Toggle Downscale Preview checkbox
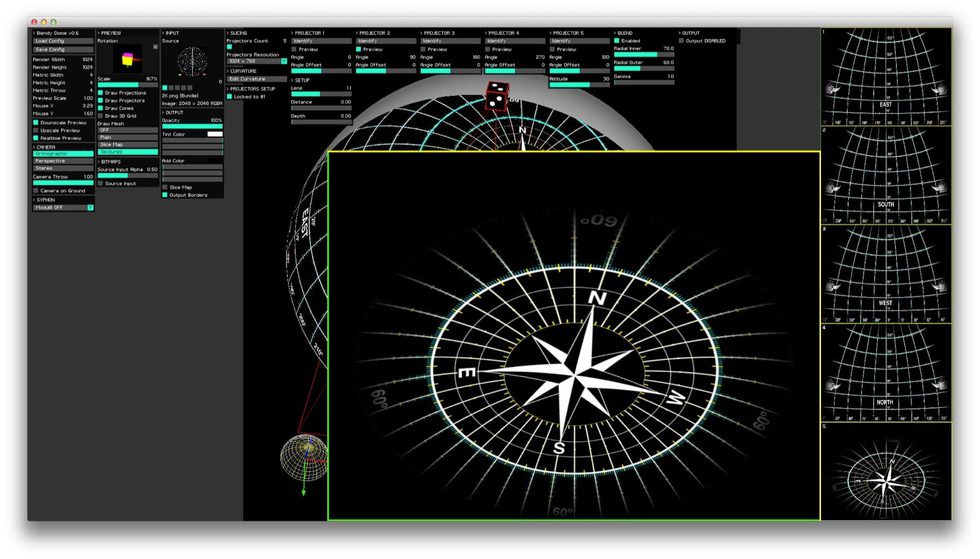Image resolution: width=980 pixels, height=559 pixels. [36, 123]
